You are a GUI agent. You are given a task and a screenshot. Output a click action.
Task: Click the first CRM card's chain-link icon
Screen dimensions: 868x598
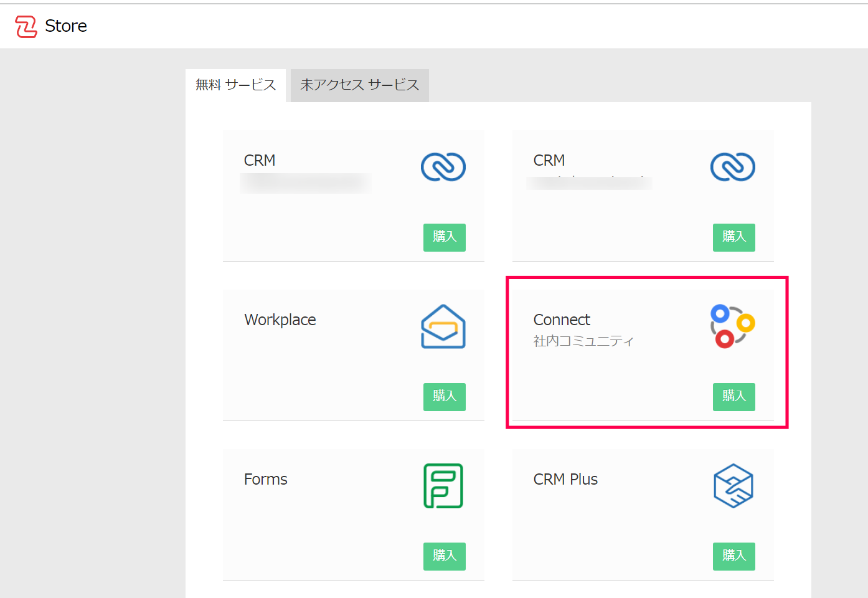pyautogui.click(x=443, y=167)
